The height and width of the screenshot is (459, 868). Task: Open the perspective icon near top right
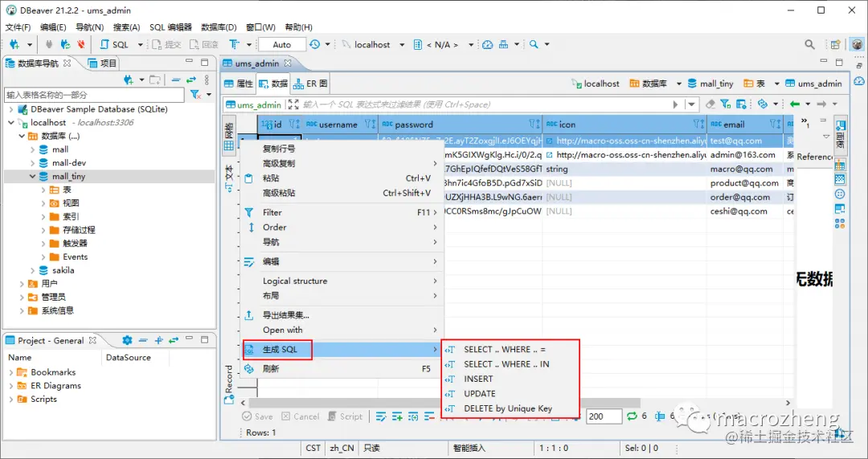tap(836, 45)
